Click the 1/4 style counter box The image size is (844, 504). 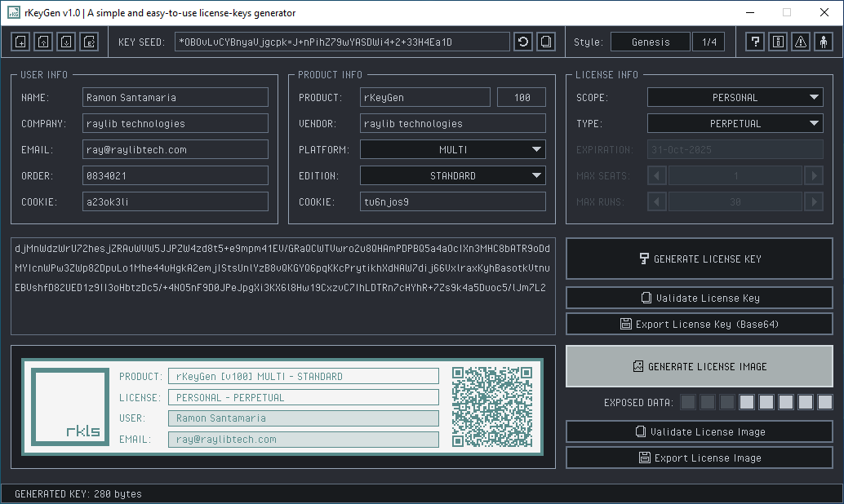(x=709, y=42)
